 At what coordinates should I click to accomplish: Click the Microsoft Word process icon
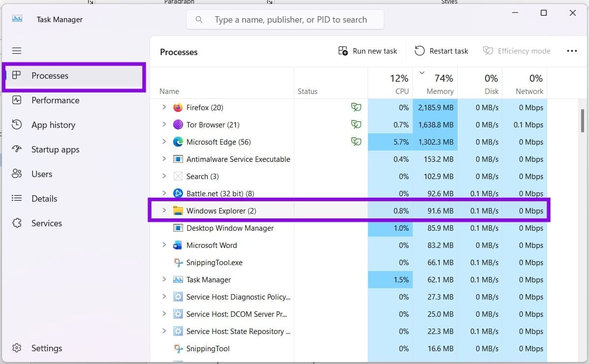(178, 245)
